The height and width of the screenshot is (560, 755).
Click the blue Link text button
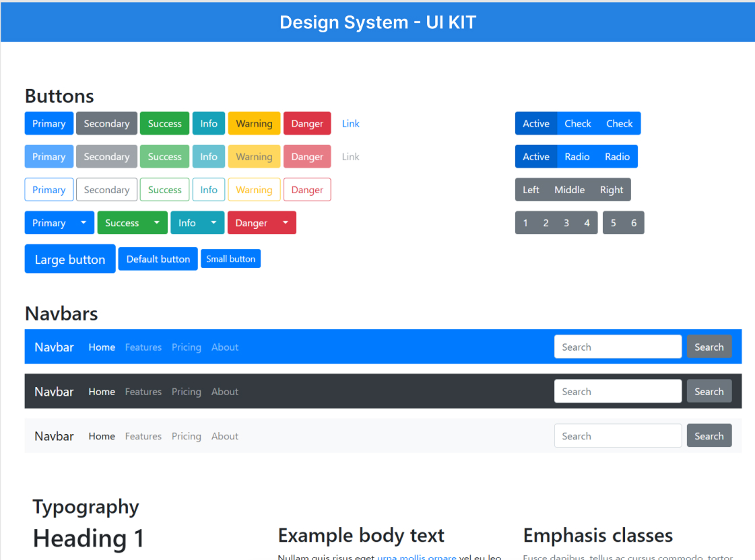(350, 123)
